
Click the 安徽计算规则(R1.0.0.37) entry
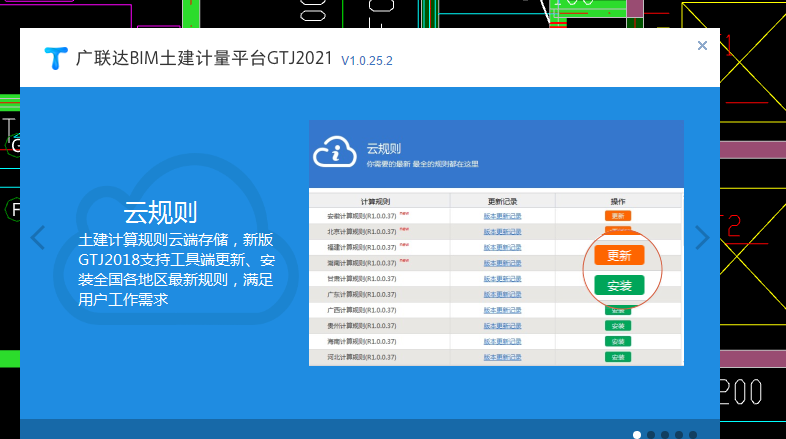pyautogui.click(x=361, y=216)
